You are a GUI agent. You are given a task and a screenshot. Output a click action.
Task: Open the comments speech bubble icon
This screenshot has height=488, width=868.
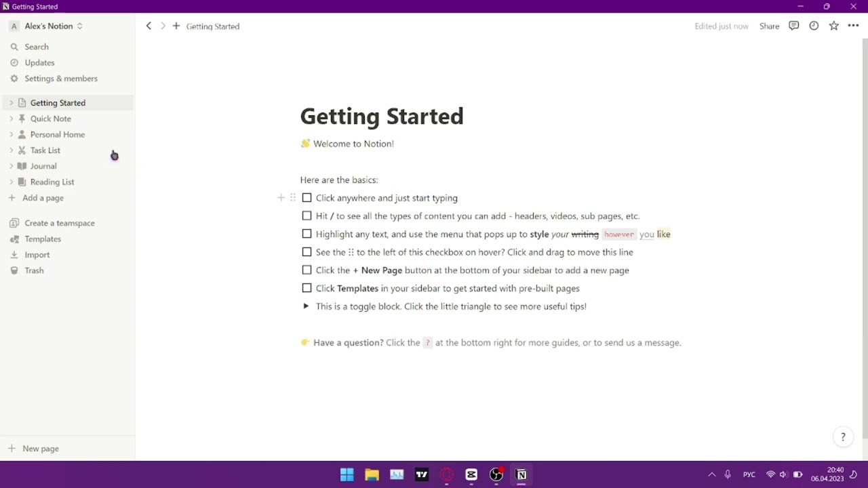click(793, 26)
